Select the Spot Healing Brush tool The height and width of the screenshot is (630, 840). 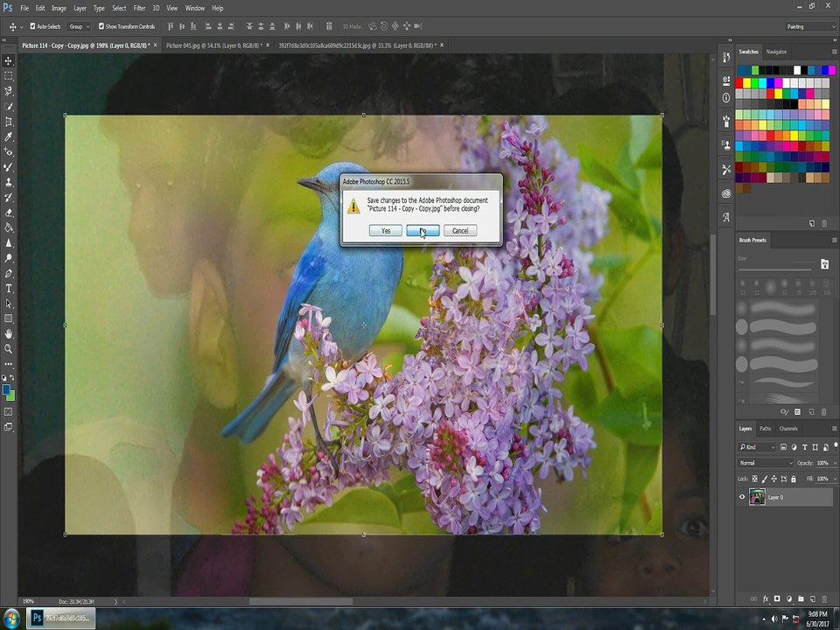[x=9, y=152]
